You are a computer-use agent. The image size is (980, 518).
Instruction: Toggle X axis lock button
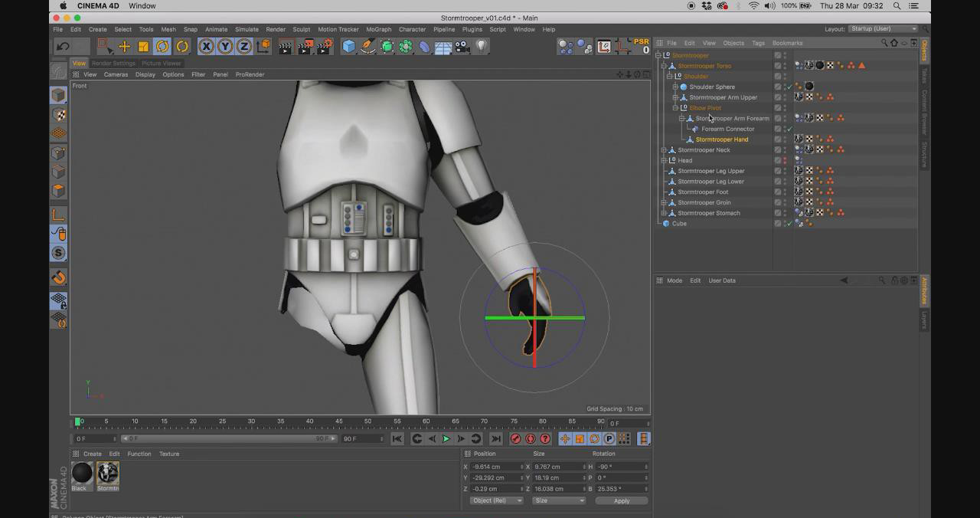206,47
